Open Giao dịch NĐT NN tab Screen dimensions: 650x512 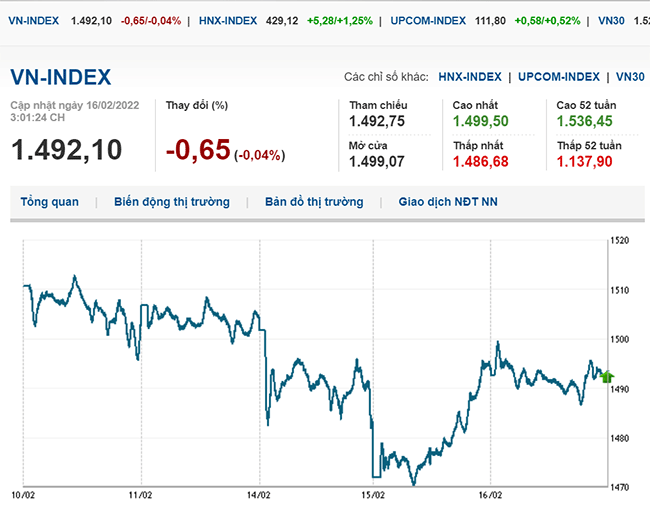click(448, 202)
